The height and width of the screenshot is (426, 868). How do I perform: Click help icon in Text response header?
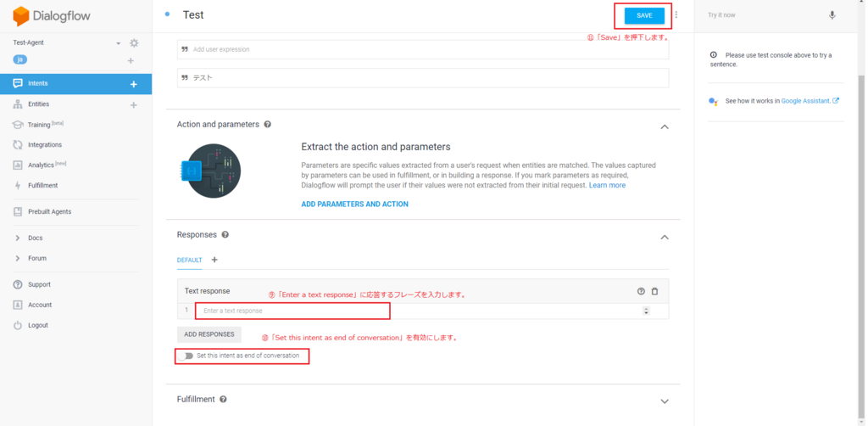[641, 291]
